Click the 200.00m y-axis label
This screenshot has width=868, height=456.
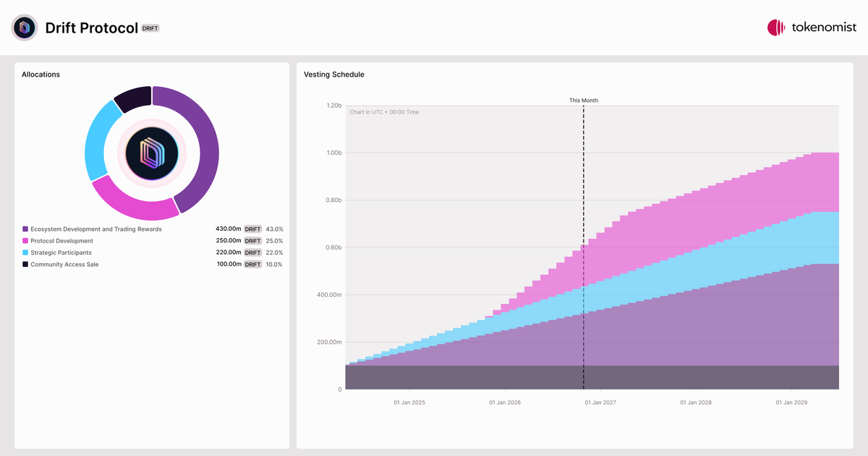tap(329, 342)
